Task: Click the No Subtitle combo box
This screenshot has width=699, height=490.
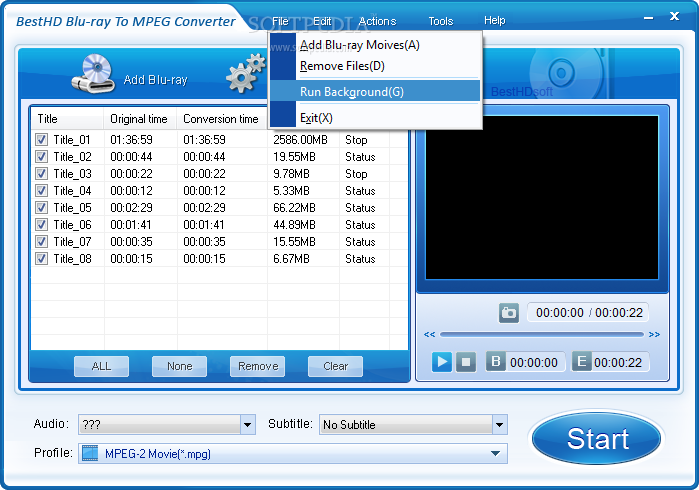Action: 413,424
